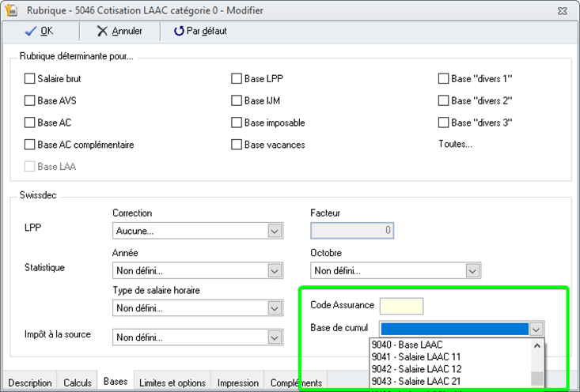Click the dropdown list scrollbar up arrow
Image resolution: width=580 pixels, height=392 pixels.
[537, 345]
